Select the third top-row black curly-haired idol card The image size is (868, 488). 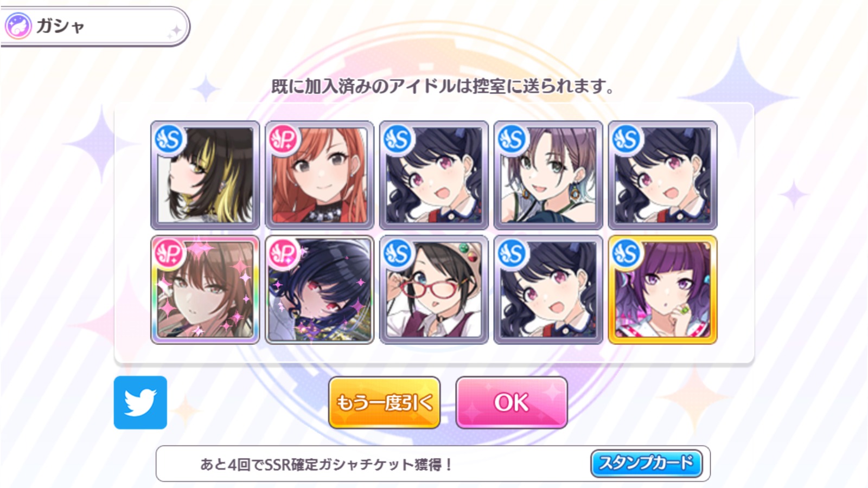click(434, 175)
